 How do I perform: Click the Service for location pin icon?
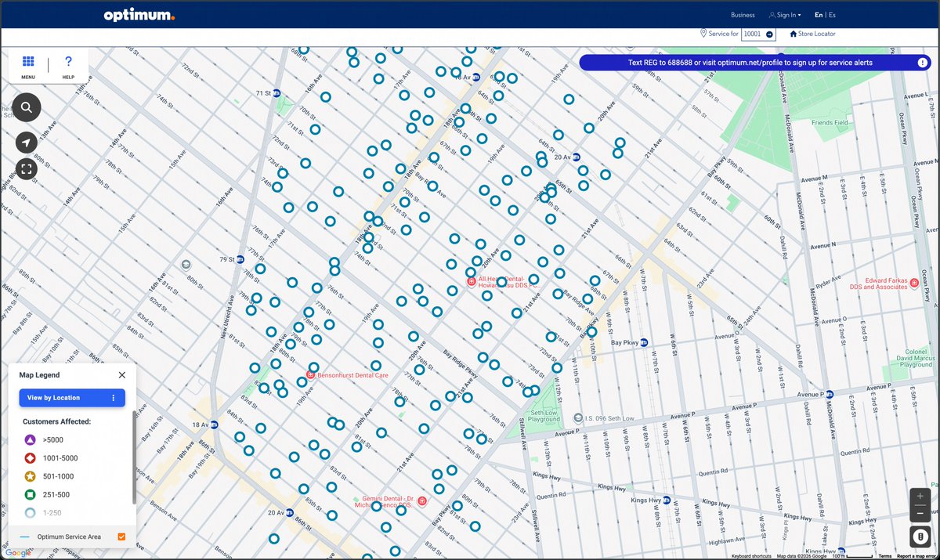pos(703,34)
